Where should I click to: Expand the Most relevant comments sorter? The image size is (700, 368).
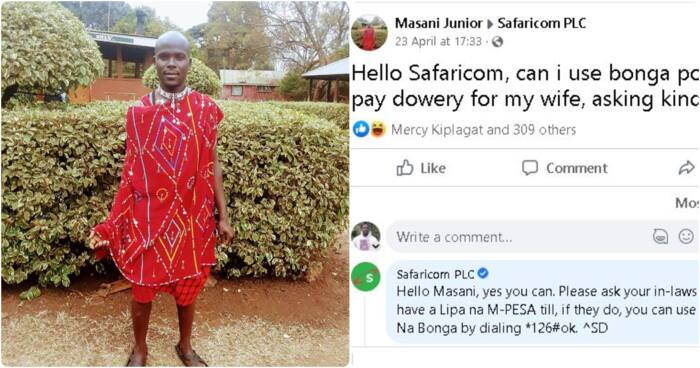[x=687, y=203]
